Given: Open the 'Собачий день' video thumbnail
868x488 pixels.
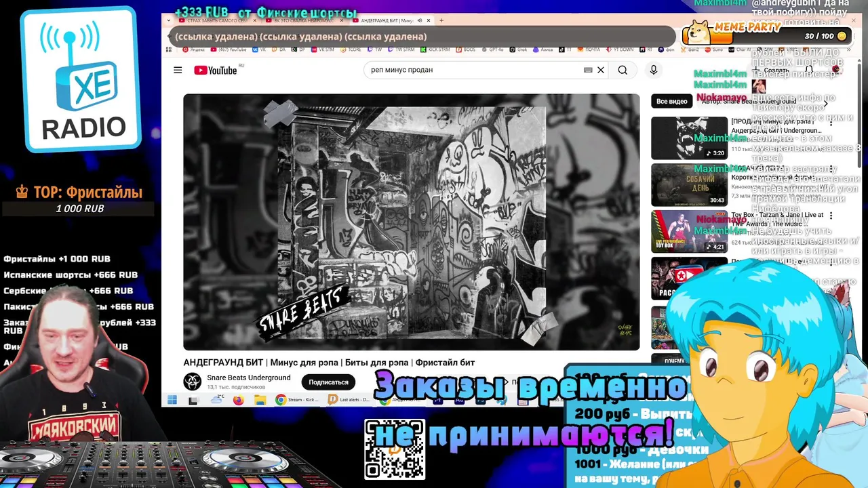Looking at the screenshot, I should (x=689, y=184).
